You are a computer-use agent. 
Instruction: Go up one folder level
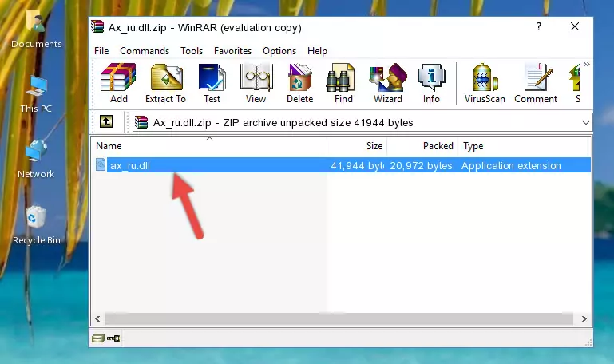(x=106, y=121)
